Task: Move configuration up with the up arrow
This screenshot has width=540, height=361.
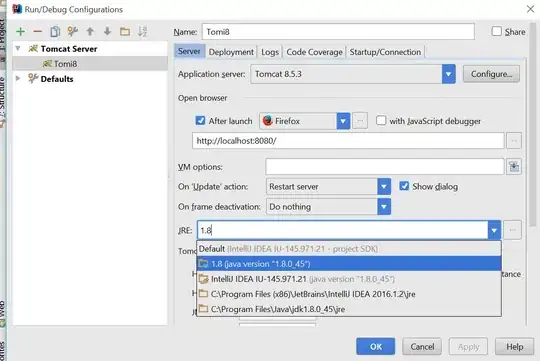Action: coord(90,32)
